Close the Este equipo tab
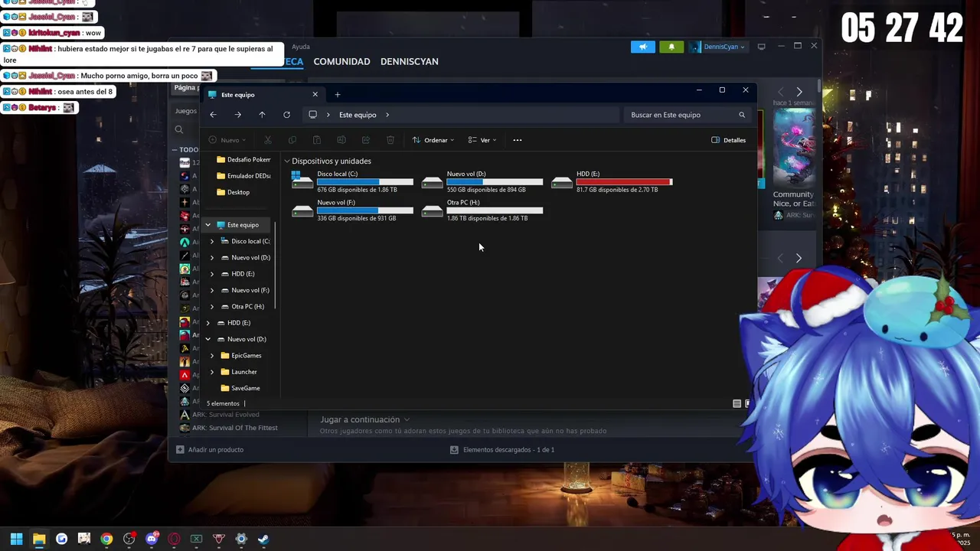This screenshot has width=980, height=551. click(x=315, y=94)
